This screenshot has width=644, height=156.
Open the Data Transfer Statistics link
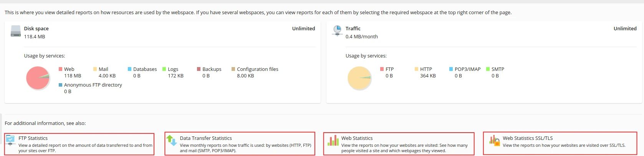tap(206, 138)
